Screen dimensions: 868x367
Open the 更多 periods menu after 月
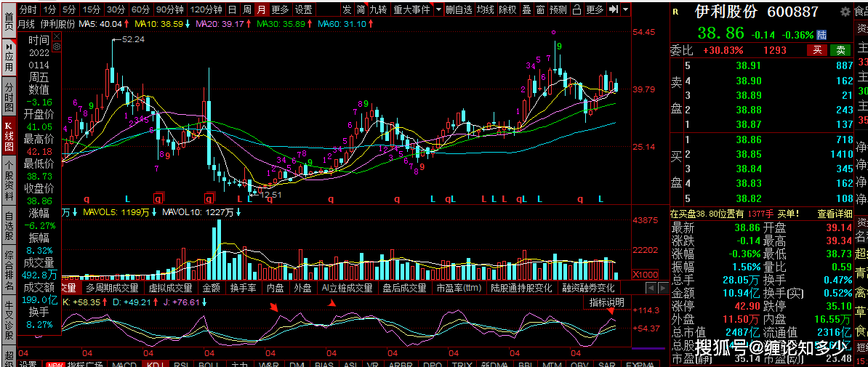click(x=280, y=9)
